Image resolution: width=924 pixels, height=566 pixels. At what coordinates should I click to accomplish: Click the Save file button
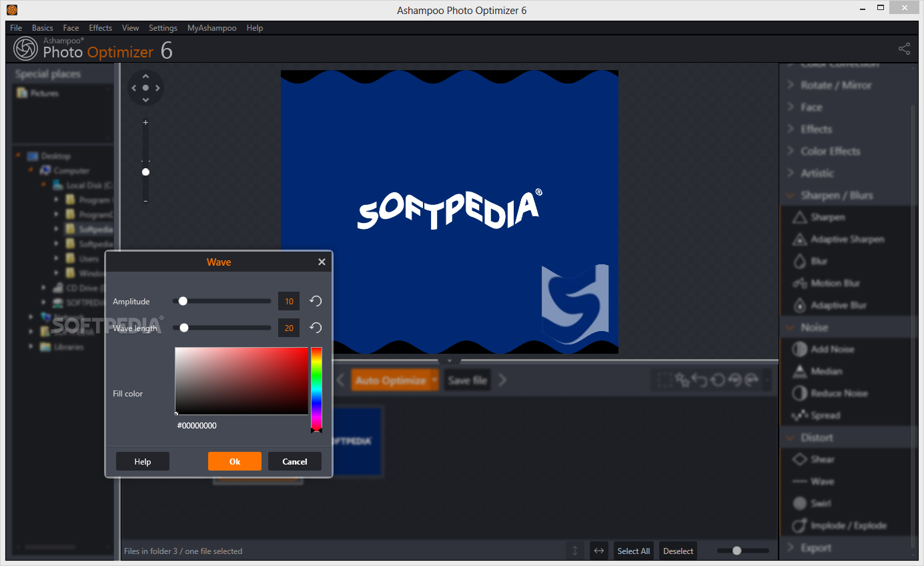coord(467,380)
